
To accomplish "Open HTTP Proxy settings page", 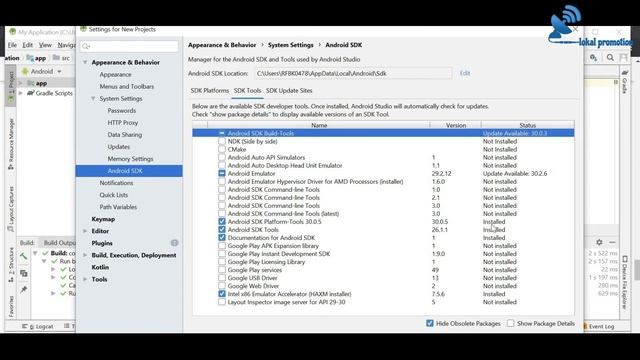I will coord(122,122).
